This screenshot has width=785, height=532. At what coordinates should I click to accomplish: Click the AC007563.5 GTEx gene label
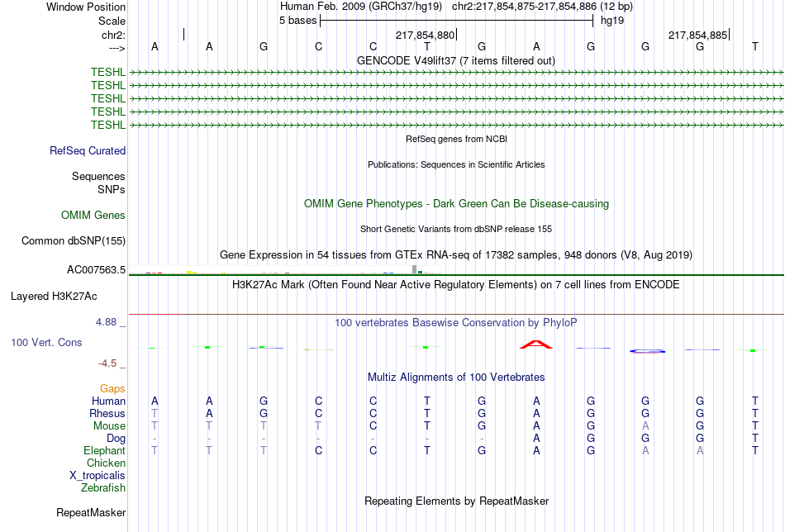96,270
